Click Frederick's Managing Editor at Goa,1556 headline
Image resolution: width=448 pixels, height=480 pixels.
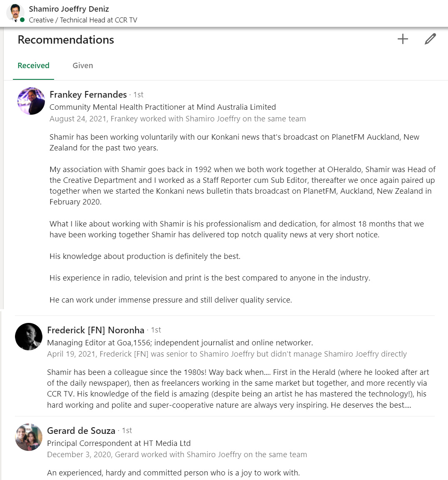(x=180, y=343)
